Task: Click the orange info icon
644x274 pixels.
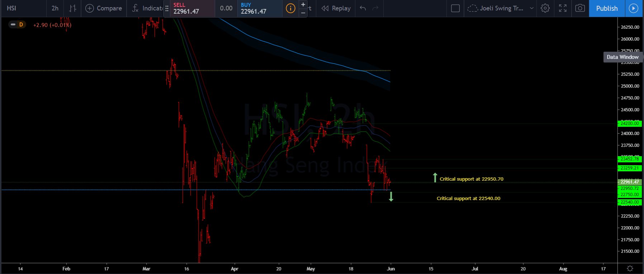Action: (290, 8)
